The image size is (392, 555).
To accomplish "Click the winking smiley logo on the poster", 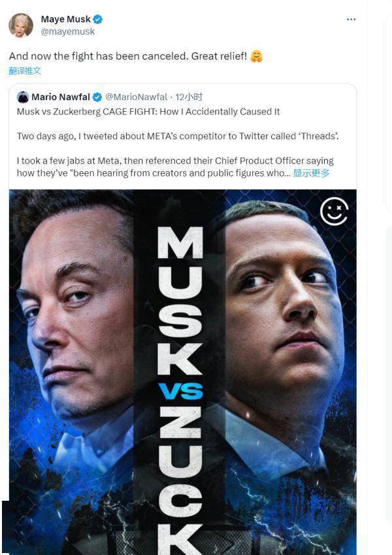I will pyautogui.click(x=334, y=211).
